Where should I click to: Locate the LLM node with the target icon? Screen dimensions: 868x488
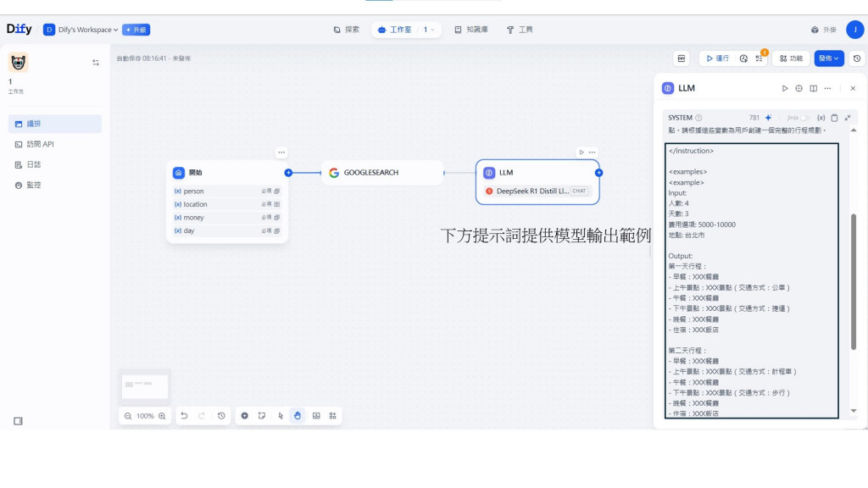point(798,88)
